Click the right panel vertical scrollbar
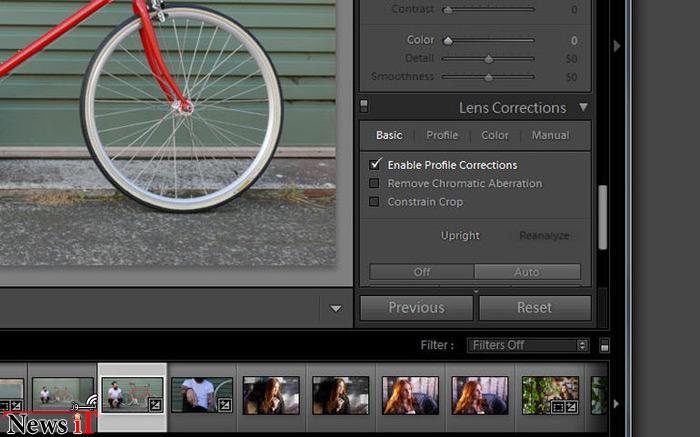Image resolution: width=700 pixels, height=437 pixels. [x=603, y=217]
